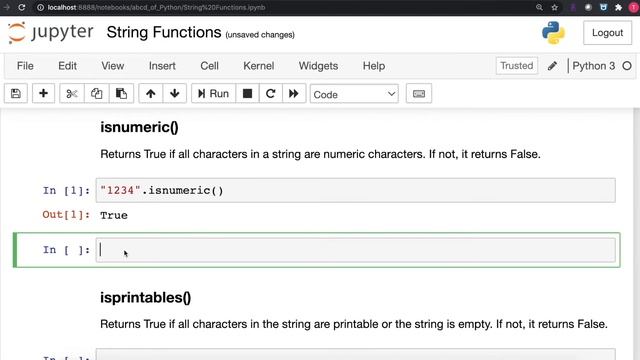Open the Insert menu
640x360 pixels.
pos(162,66)
